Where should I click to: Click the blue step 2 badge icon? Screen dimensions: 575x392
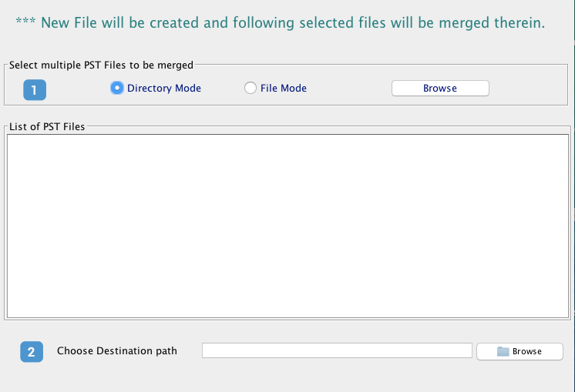pos(32,352)
